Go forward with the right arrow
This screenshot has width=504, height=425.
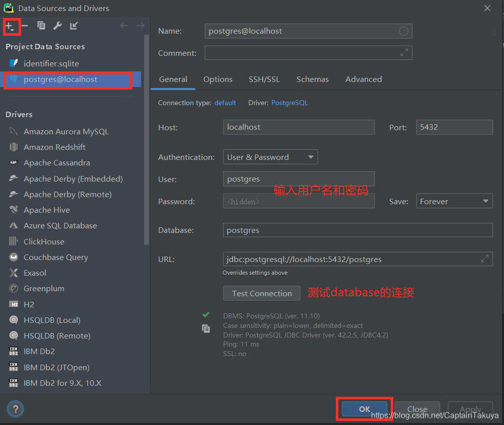(x=140, y=26)
